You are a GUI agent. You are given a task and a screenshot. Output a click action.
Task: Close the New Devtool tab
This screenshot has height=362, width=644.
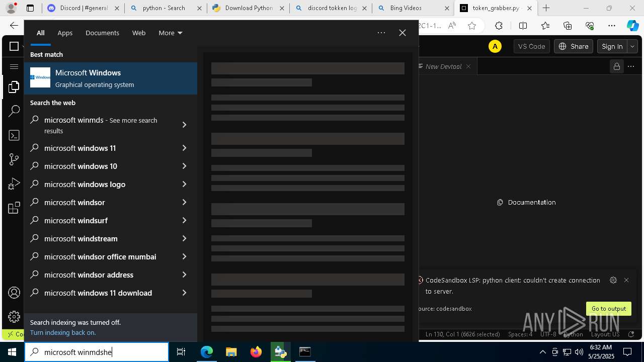[x=468, y=66]
